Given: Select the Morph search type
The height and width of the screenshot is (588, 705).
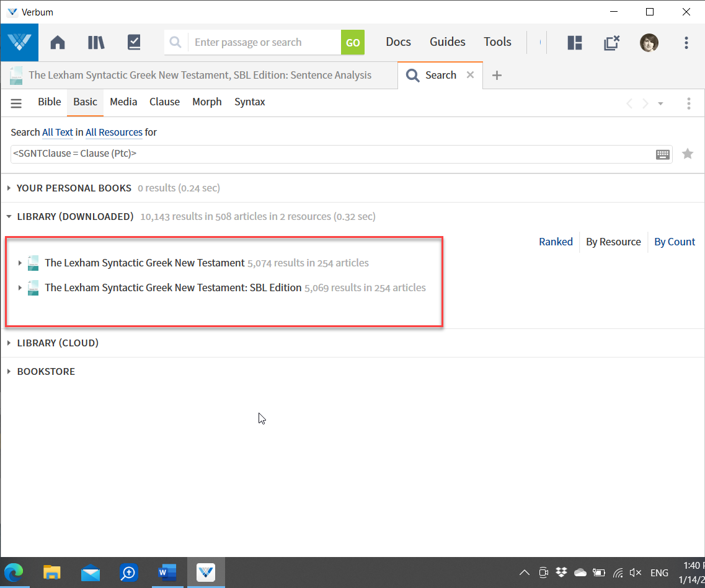Looking at the screenshot, I should 207,102.
